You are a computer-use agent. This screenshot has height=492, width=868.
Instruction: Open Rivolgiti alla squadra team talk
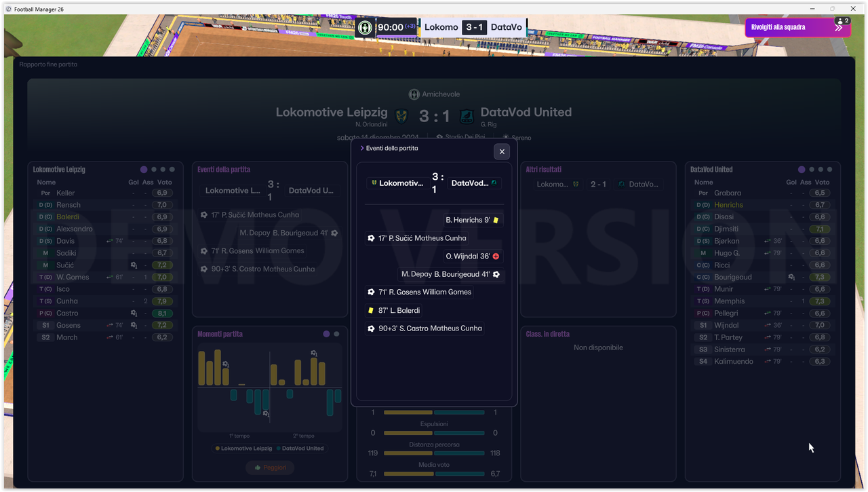click(x=797, y=27)
